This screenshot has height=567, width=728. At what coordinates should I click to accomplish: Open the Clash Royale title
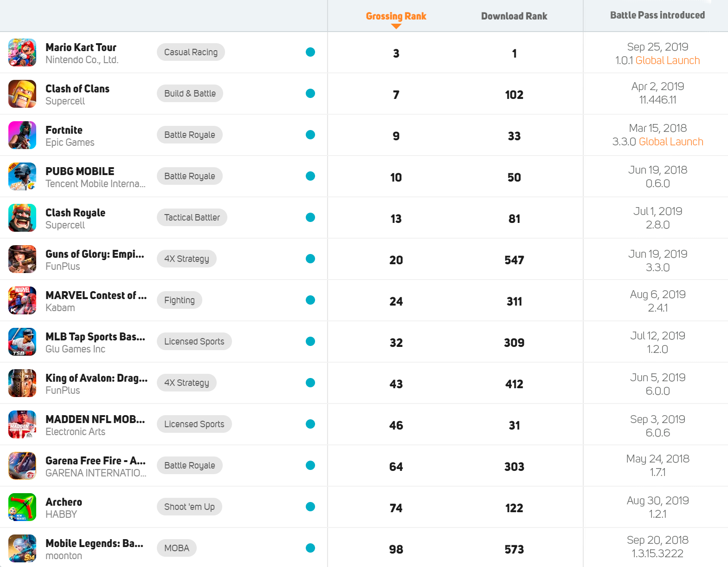click(75, 213)
